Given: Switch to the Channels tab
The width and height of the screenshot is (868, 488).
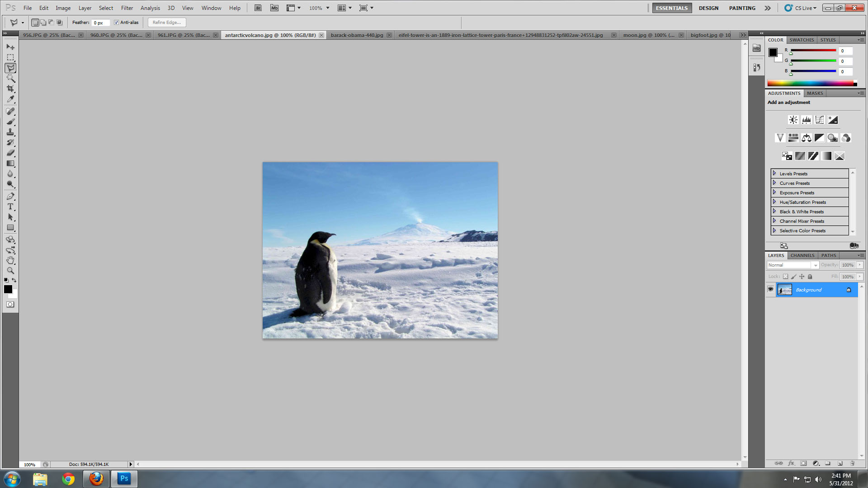Looking at the screenshot, I should click(x=802, y=255).
